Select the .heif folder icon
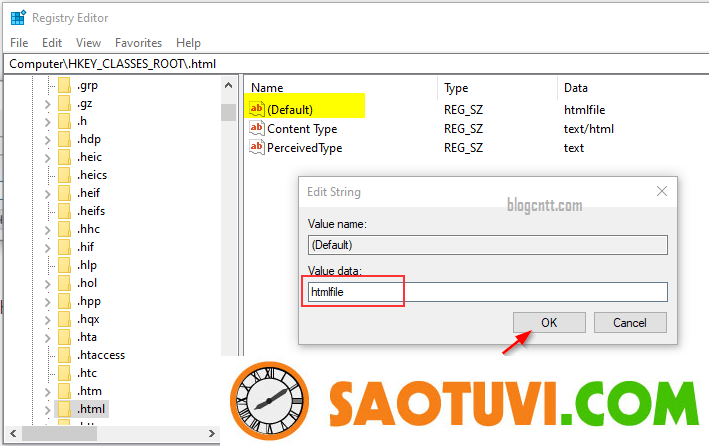Screen dimensions: 709x446 64,193
